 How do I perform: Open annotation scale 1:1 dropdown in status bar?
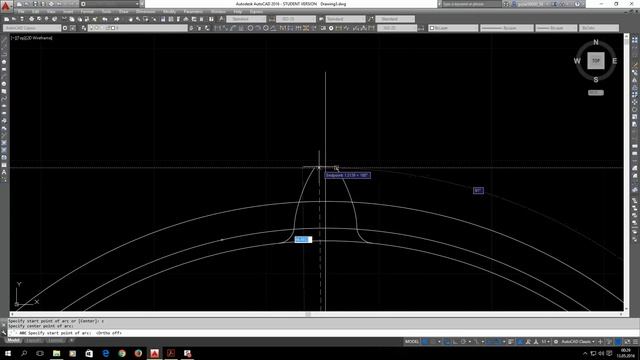(x=545, y=342)
